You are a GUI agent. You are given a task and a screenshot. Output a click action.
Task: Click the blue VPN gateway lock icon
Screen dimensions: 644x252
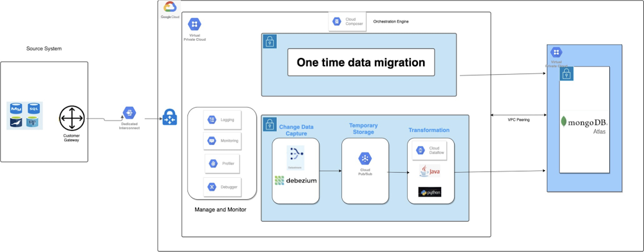tap(169, 117)
